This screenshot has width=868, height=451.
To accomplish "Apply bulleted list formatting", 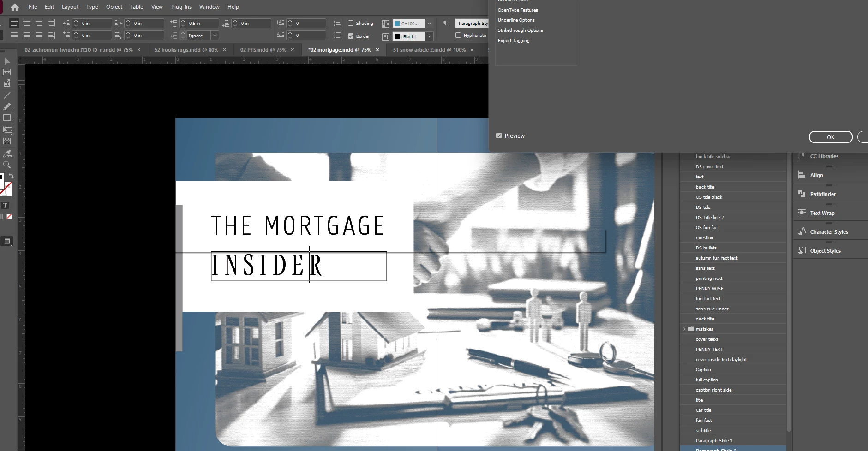I will (337, 24).
